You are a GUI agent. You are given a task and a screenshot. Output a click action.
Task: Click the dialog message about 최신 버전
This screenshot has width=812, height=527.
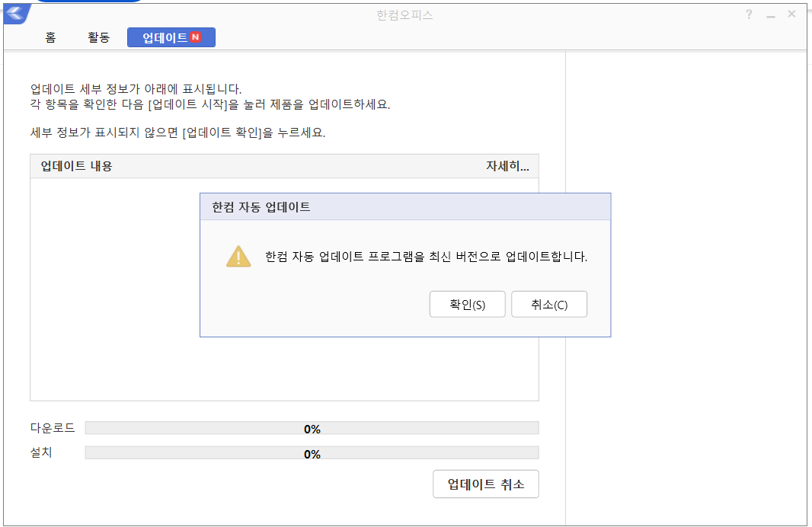tap(427, 256)
